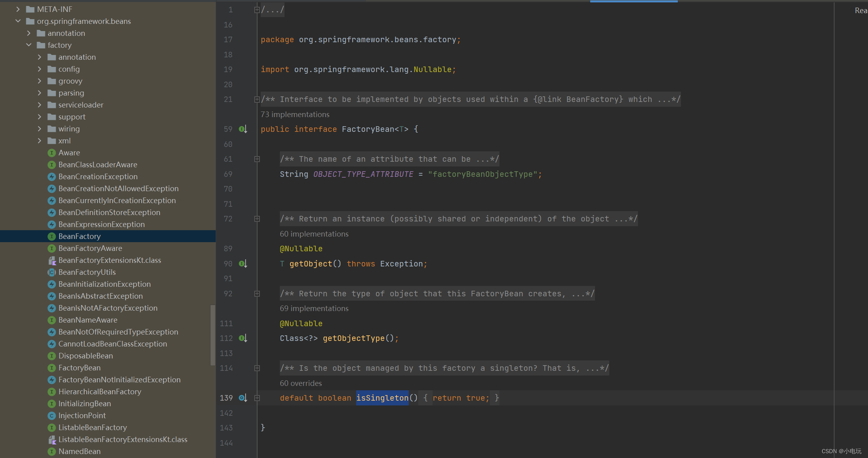Click line number 90 in the gutter
The height and width of the screenshot is (458, 868).
point(228,264)
